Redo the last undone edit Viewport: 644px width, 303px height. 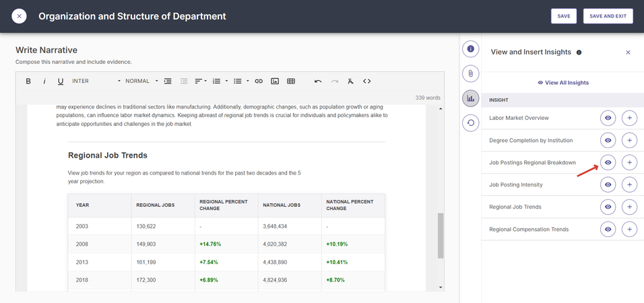[x=335, y=81]
